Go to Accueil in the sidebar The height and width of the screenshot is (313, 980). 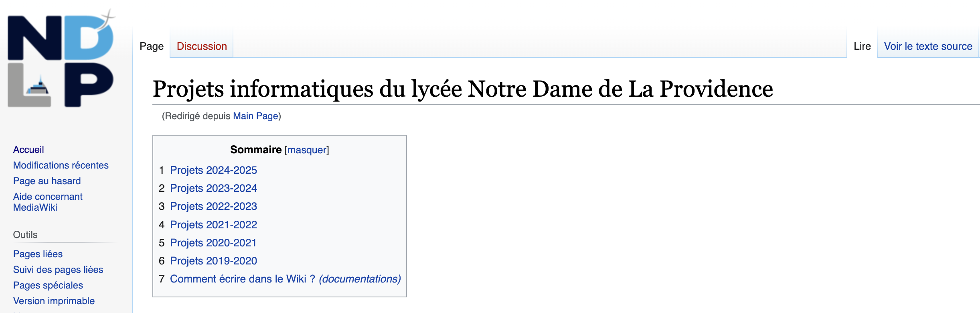28,150
